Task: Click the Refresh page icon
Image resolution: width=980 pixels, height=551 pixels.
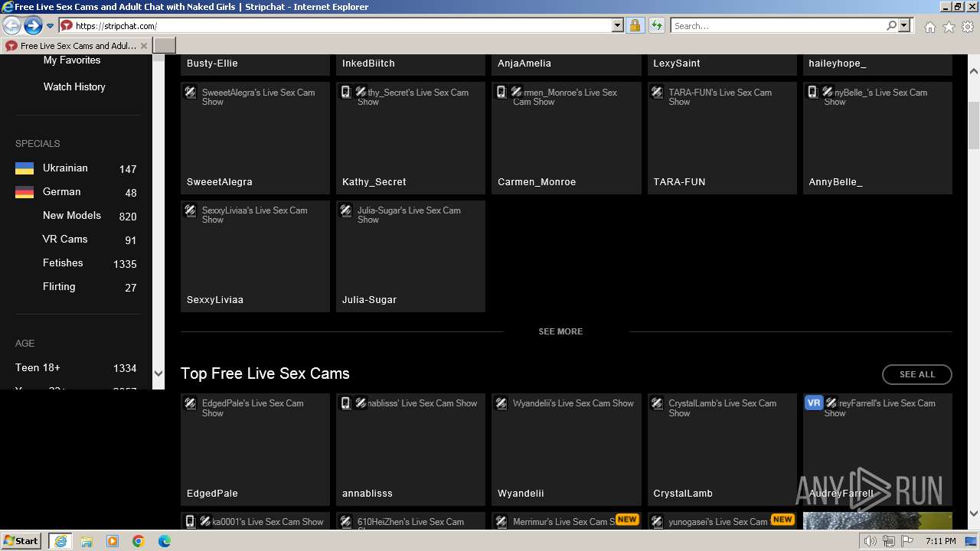Action: pos(656,25)
